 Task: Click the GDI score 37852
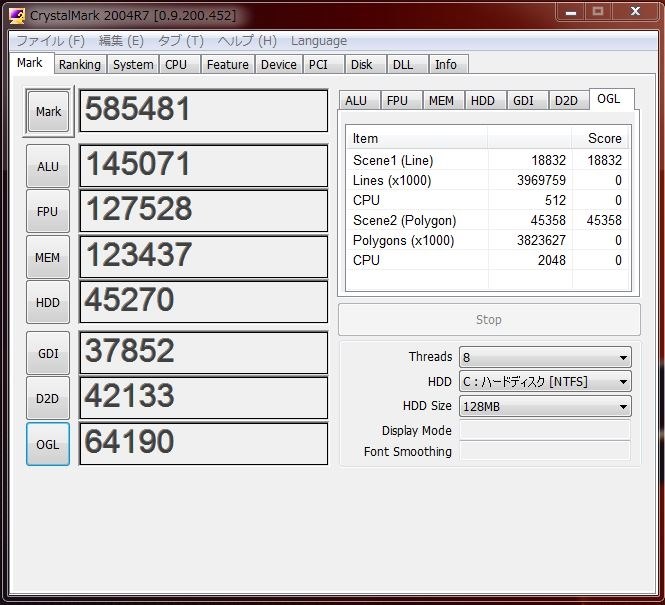click(x=204, y=353)
